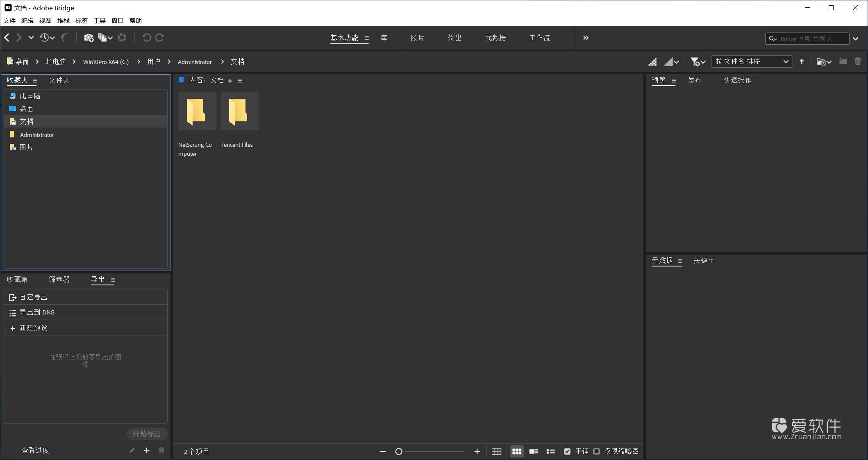This screenshot has width=868, height=460.
Task: Click the ascending sort arrow icon
Action: (x=802, y=61)
